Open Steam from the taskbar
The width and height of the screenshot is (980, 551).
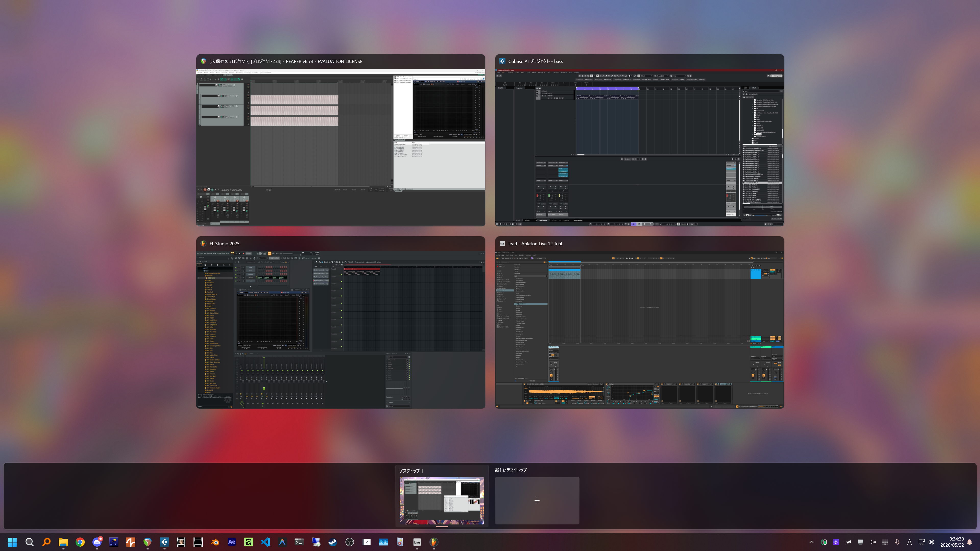(x=333, y=542)
